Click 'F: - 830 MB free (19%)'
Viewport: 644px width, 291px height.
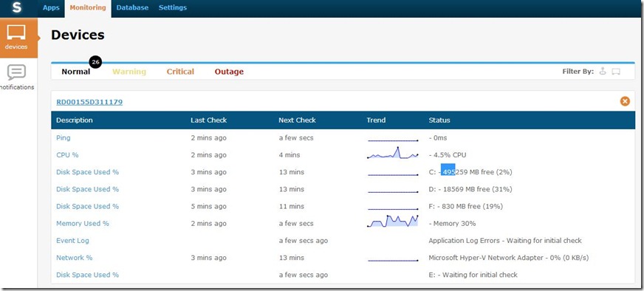(466, 206)
